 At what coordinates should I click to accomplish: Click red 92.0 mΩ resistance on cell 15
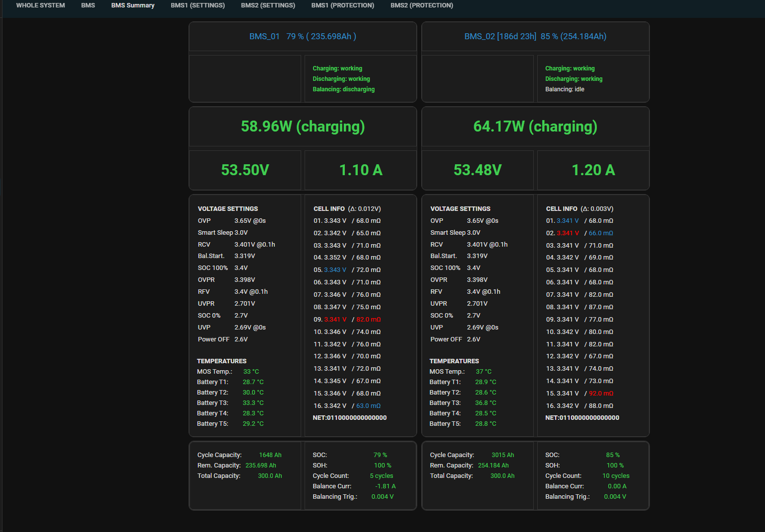point(601,394)
